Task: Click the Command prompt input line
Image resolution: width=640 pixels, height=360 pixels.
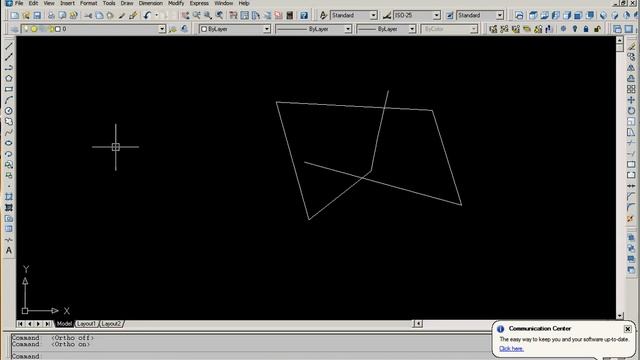Action: [250, 356]
